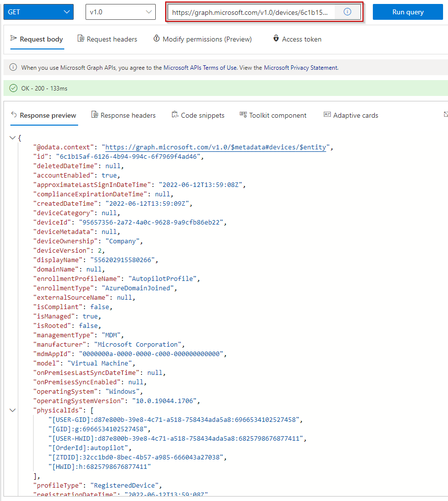Click the Code snippets icon
The image size is (448, 501).
[175, 115]
